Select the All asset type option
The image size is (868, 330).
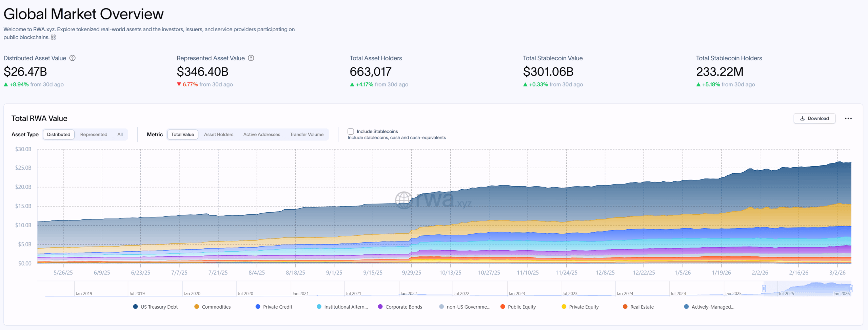click(120, 134)
